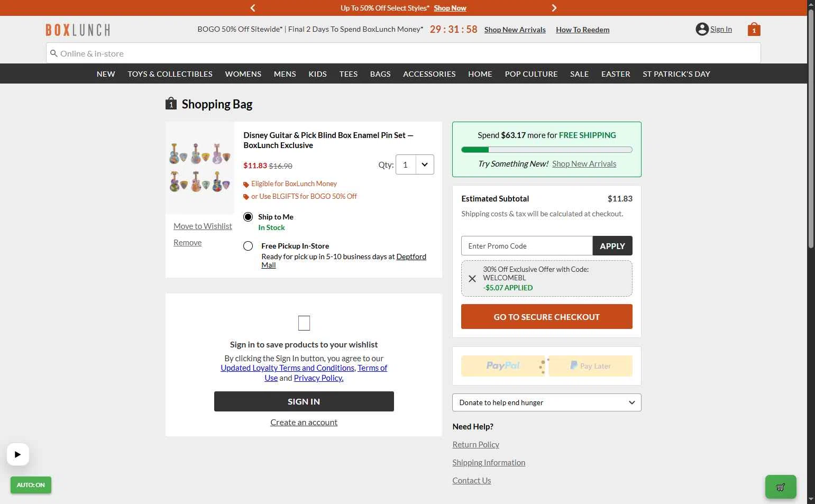
Task: Toggle the AUTO: ON button
Action: tap(31, 485)
